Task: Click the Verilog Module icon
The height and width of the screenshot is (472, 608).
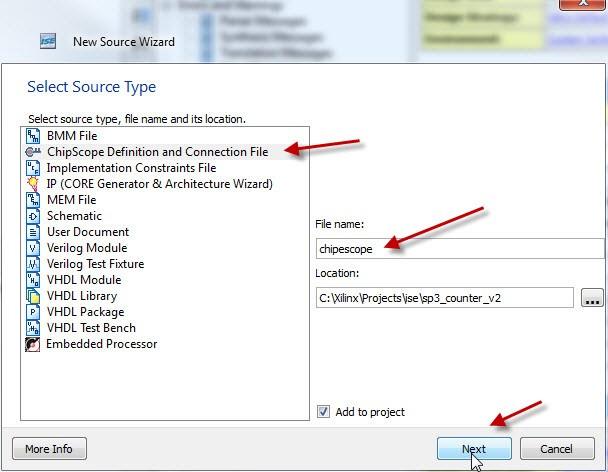Action: (x=33, y=248)
